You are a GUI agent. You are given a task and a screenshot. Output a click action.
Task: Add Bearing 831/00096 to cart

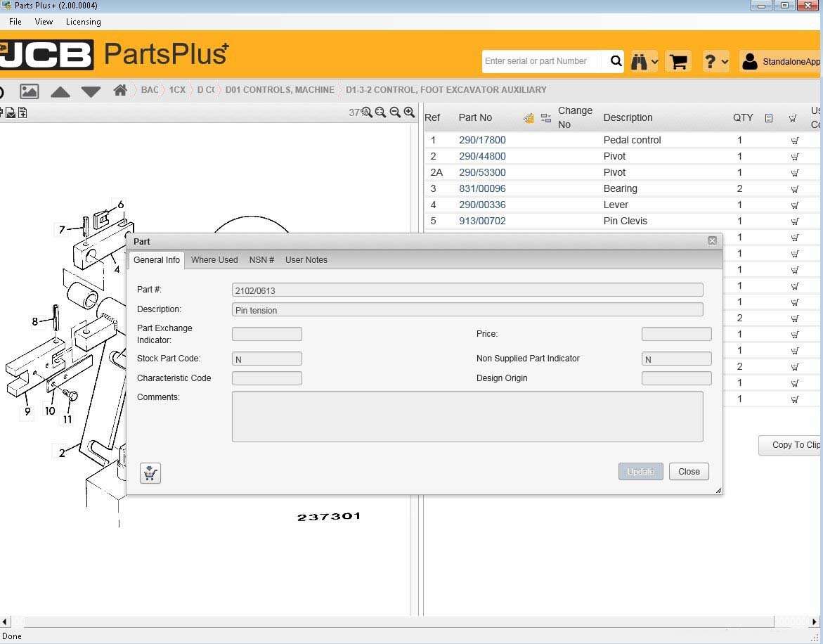click(795, 189)
